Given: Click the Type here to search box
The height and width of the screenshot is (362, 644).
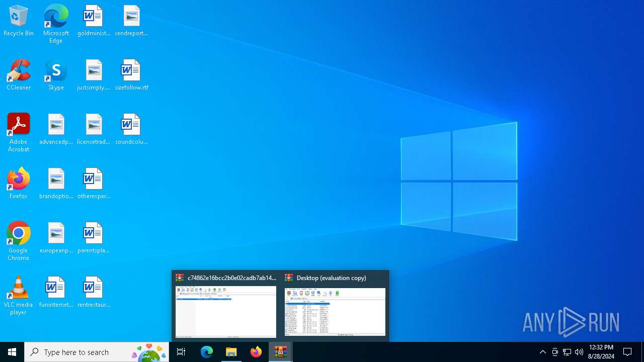Looking at the screenshot, I should click(x=97, y=352).
